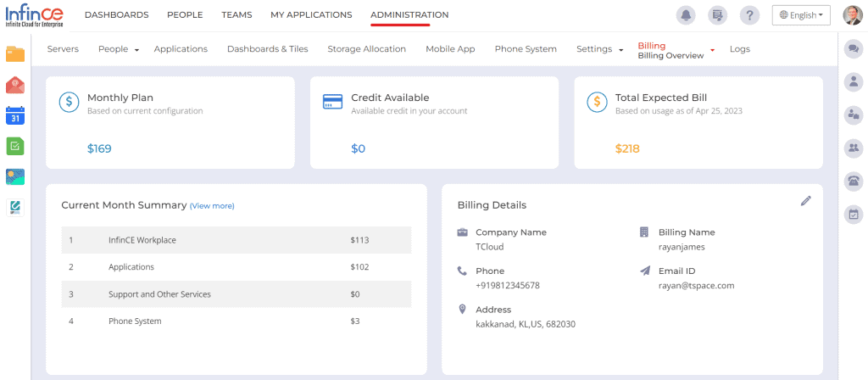
Task: Open the Photos gallery icon in sidebar
Action: [15, 176]
